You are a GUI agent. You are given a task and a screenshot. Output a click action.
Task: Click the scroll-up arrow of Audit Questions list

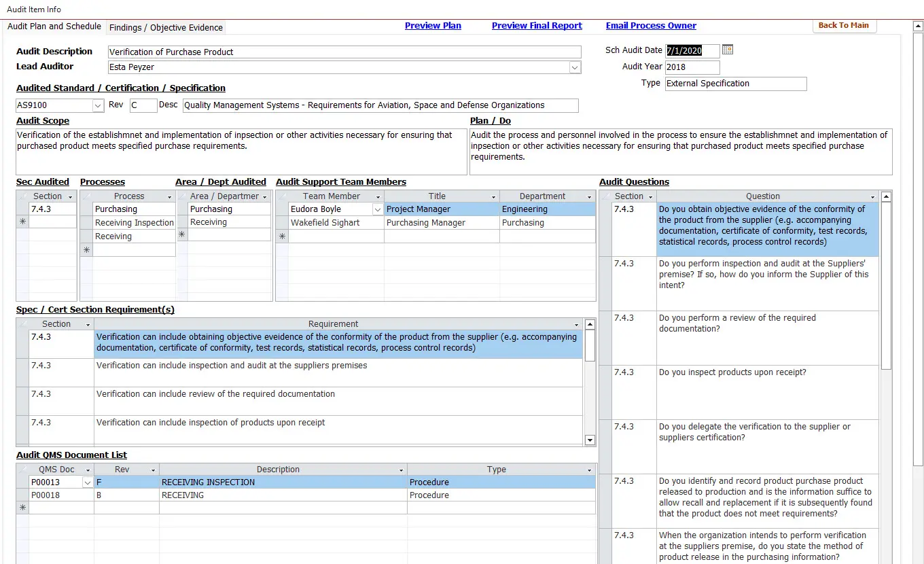(x=886, y=197)
